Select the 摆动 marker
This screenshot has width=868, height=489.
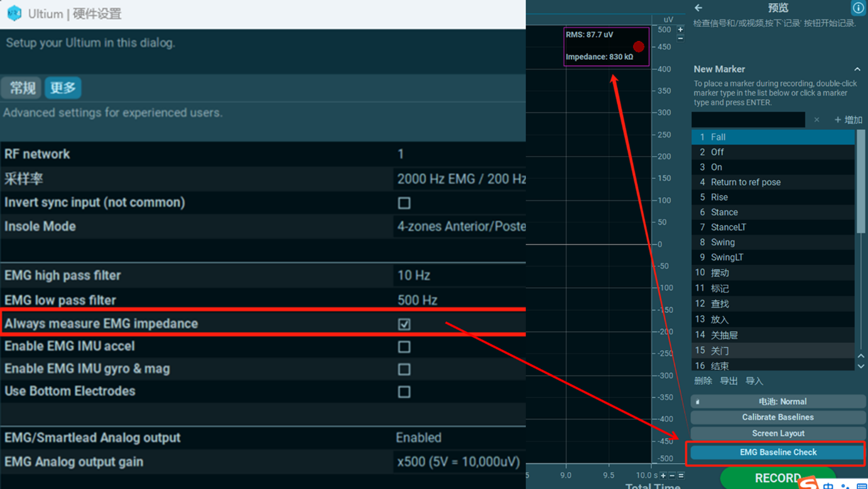tap(773, 273)
